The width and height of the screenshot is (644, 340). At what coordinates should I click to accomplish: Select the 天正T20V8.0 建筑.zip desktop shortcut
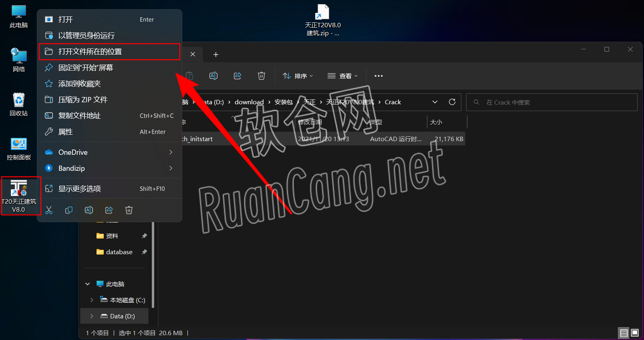tap(323, 20)
